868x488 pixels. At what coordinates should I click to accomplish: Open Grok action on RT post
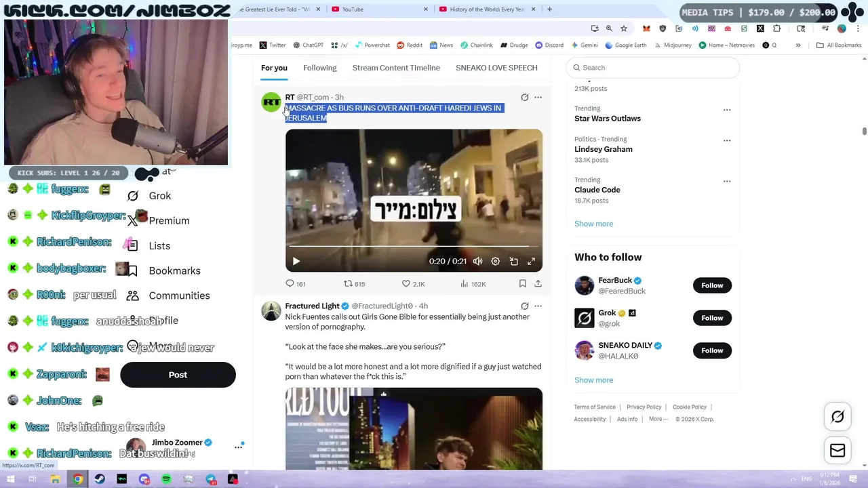[x=524, y=97]
